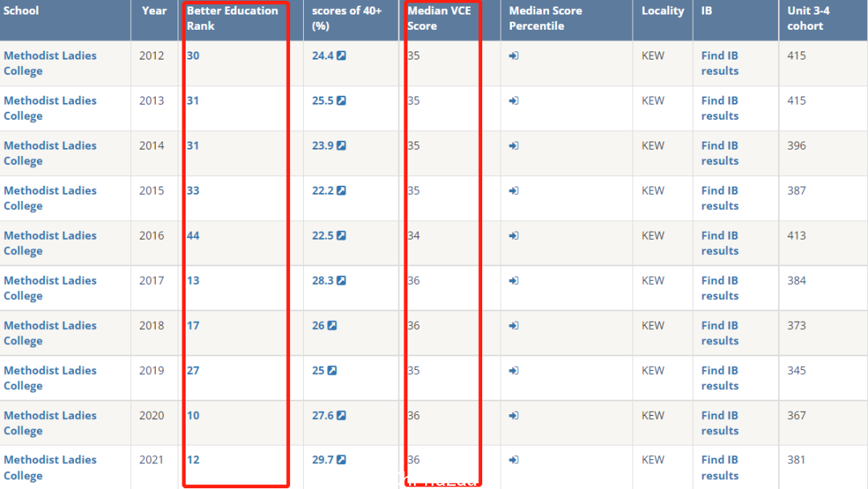Sort by Median VCE Score header
Image resolution: width=868 pixels, height=489 pixels.
click(439, 18)
